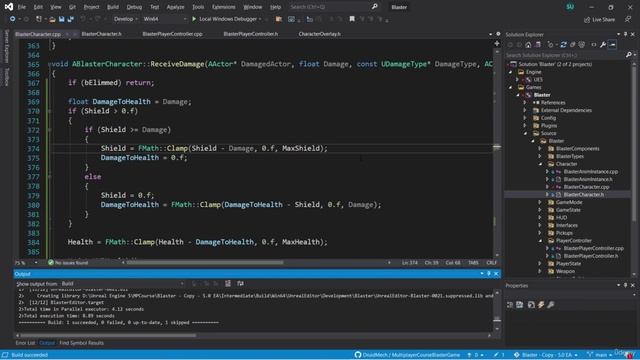Click the Blaster - Copy status bar item
The height and width of the screenshot is (360, 640).
(546, 355)
